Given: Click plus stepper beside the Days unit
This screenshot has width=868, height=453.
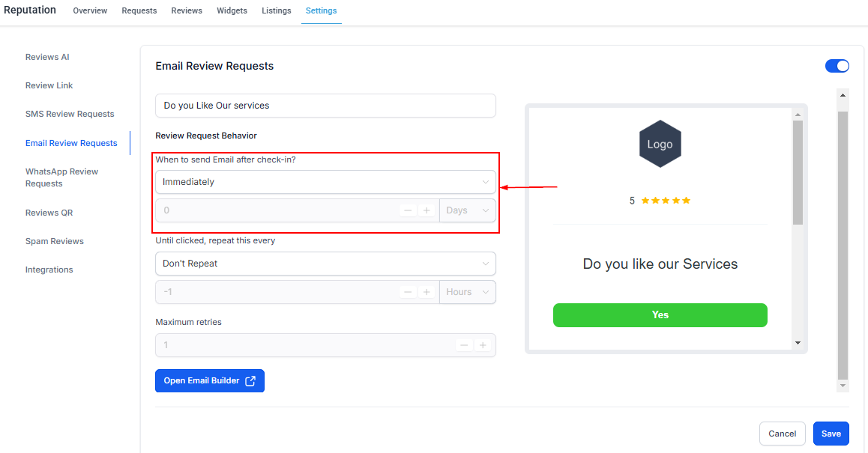Looking at the screenshot, I should [427, 210].
